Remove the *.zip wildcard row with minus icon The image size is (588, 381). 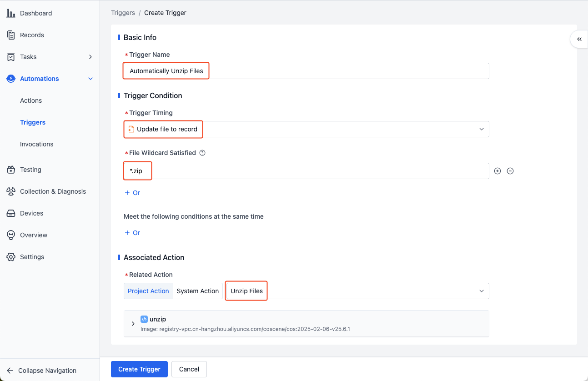[510, 171]
